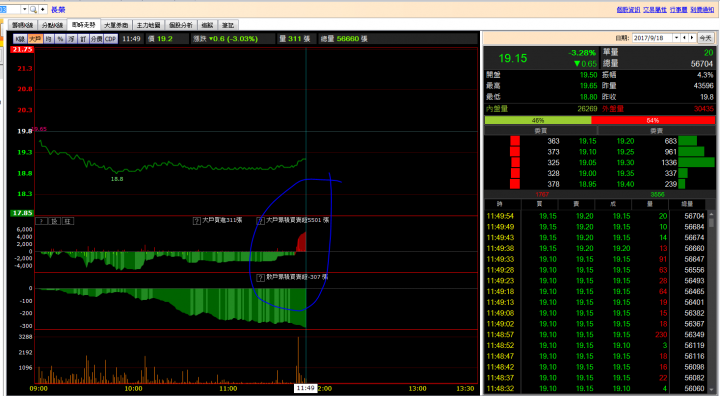Click the 註 note icon in big-holder panel
This screenshot has width=720, height=396.
[x=68, y=221]
